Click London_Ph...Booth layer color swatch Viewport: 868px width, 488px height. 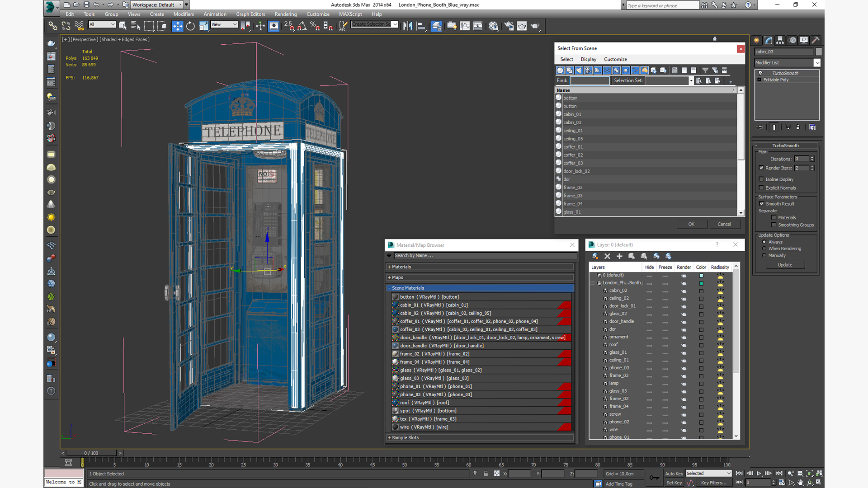point(701,283)
